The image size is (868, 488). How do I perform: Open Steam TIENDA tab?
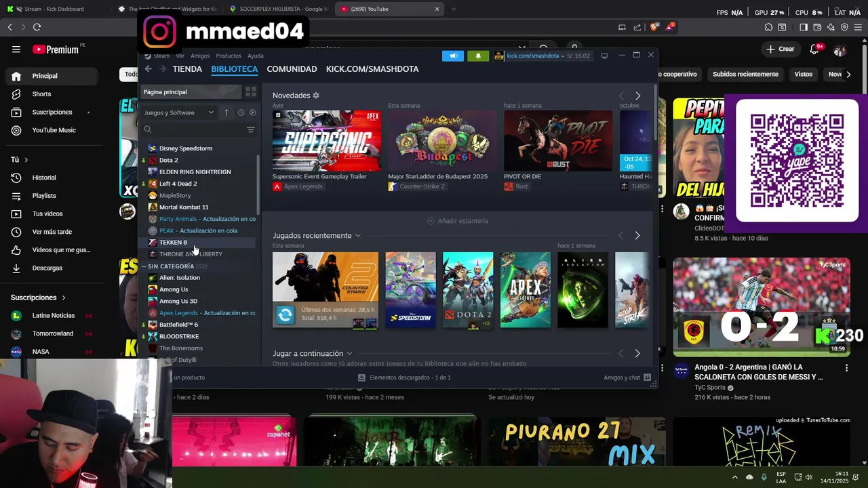(187, 69)
